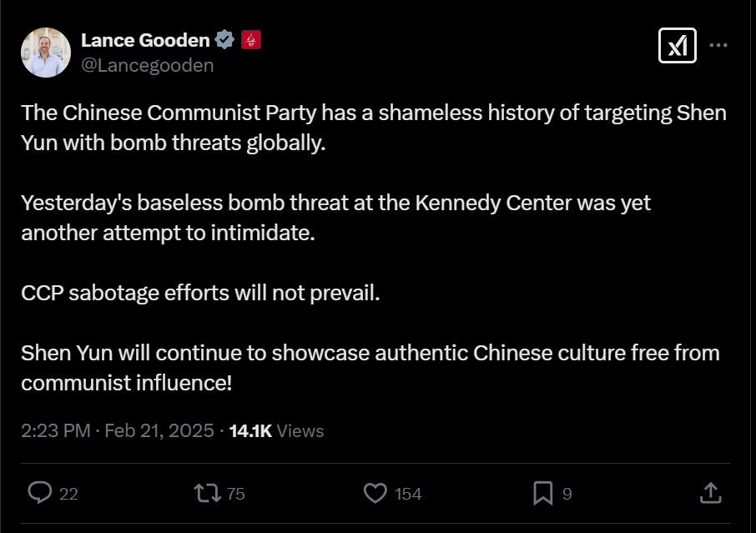The width and height of the screenshot is (756, 533).
Task: Open Lance Gooden's profile photo
Action: pyautogui.click(x=46, y=52)
